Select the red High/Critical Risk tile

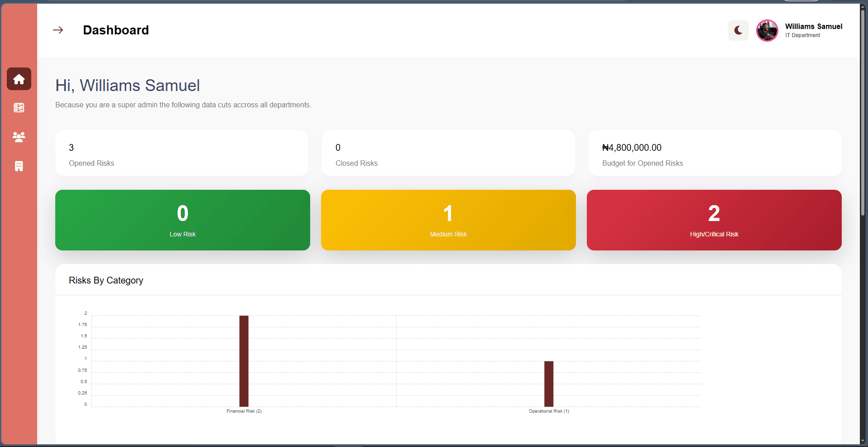point(714,220)
